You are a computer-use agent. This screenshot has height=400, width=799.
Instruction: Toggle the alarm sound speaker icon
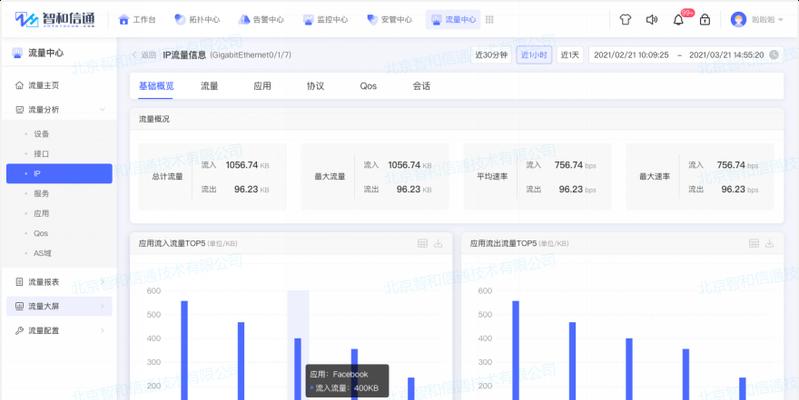pos(652,20)
